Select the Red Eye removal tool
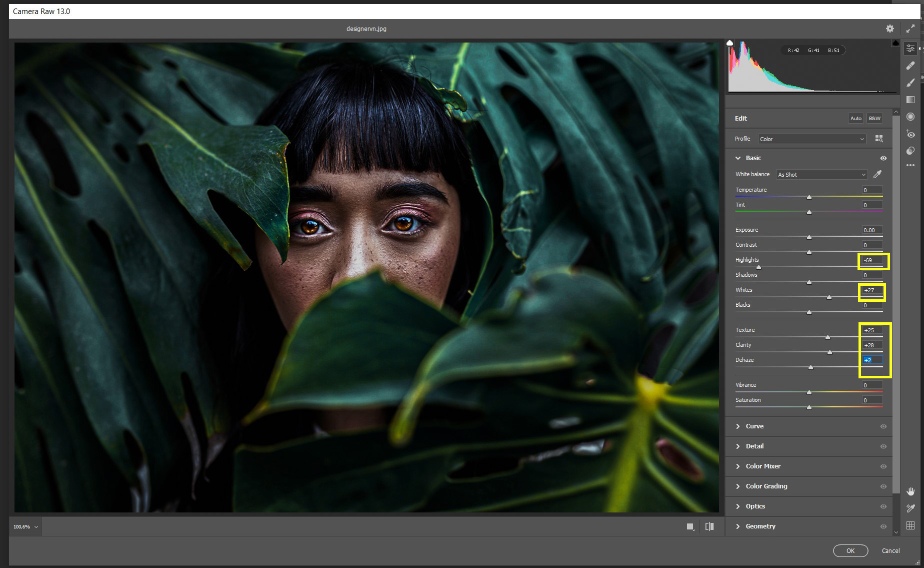 point(910,134)
